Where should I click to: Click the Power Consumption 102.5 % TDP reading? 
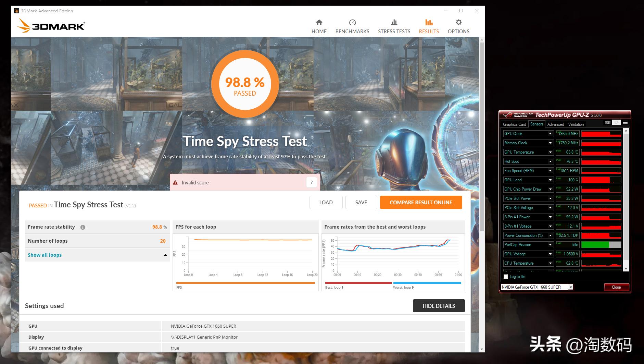[567, 235]
